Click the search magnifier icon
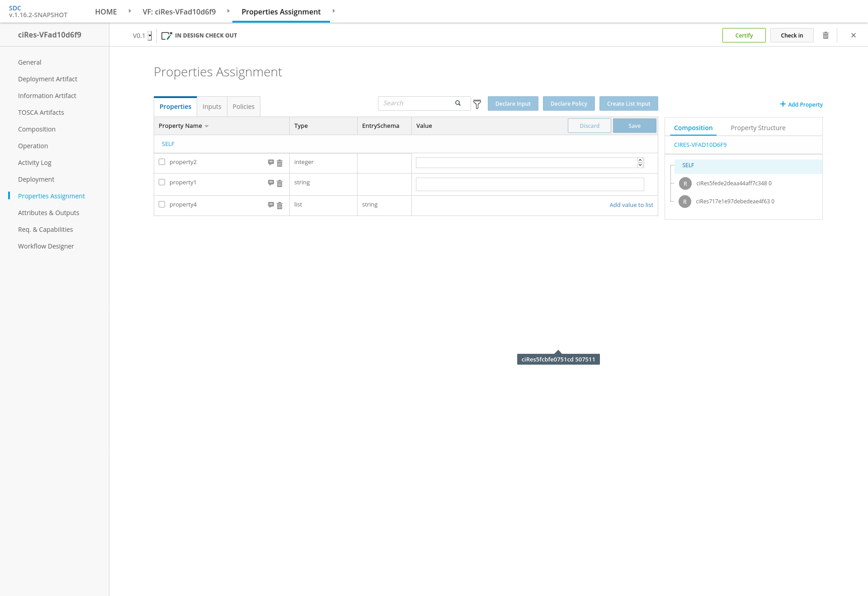Screen dimensions: 868x596 (458, 103)
